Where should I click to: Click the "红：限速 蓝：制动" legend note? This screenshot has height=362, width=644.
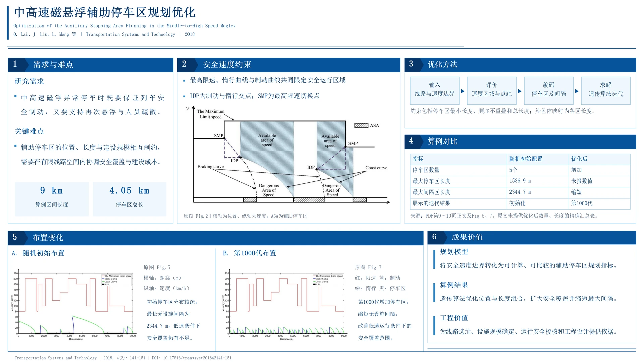(x=377, y=278)
